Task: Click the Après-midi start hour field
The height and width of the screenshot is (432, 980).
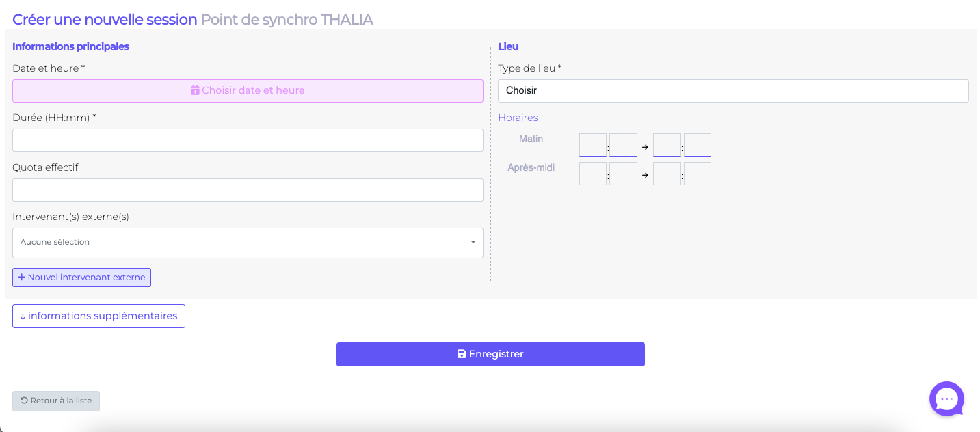Action: (x=592, y=174)
